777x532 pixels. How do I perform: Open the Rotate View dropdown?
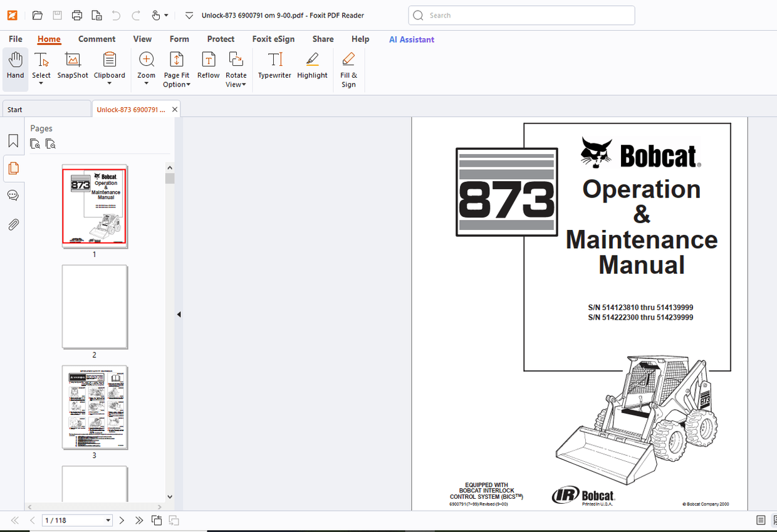click(236, 84)
